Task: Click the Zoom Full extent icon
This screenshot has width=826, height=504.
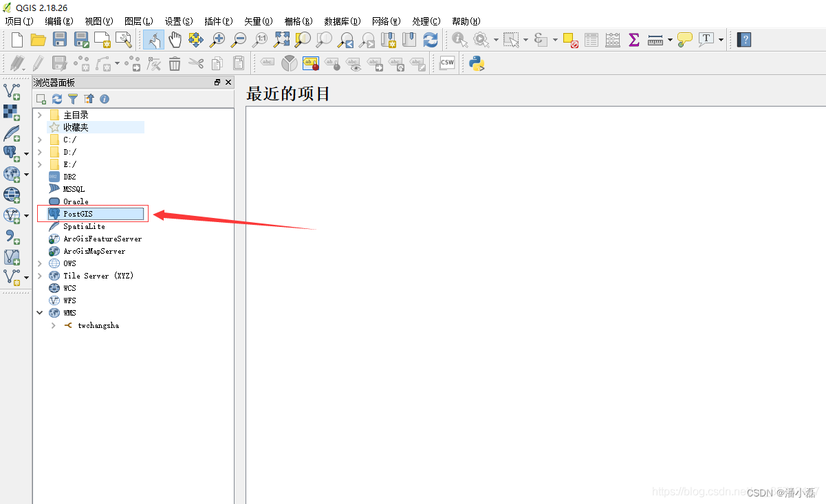Action: point(281,40)
